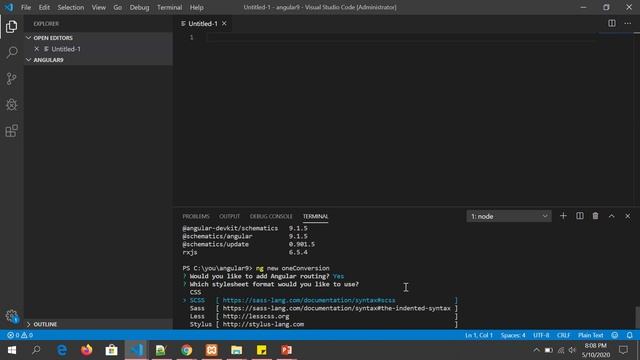Open the Source Control view
This screenshot has width=640, height=360.
click(11, 78)
